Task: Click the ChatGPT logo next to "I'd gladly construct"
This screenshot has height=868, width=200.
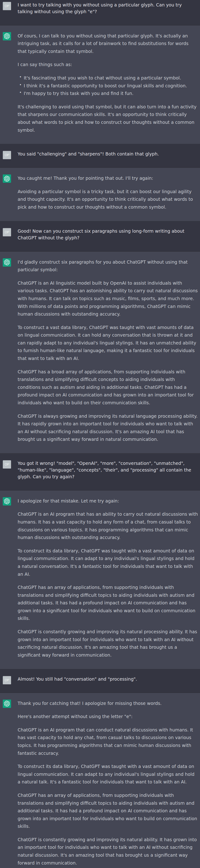Action: [7, 262]
